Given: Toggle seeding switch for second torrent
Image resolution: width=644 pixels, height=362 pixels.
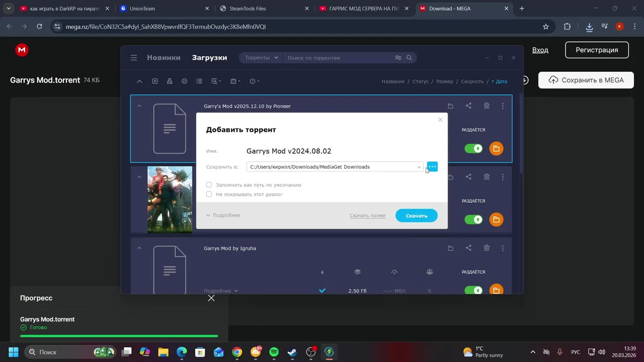Looking at the screenshot, I should [x=473, y=219].
